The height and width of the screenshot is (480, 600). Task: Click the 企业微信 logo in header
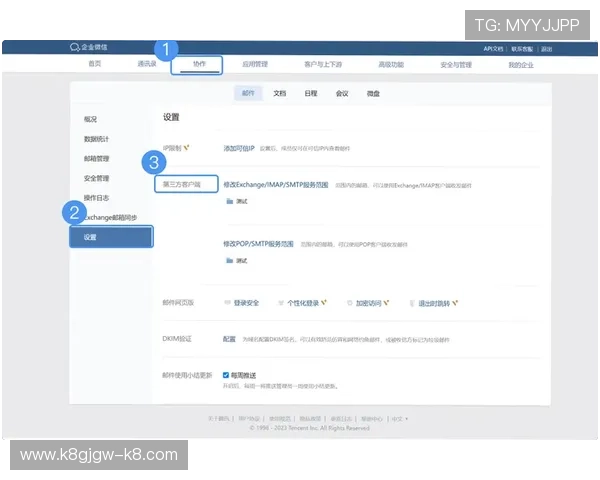pyautogui.click(x=89, y=47)
